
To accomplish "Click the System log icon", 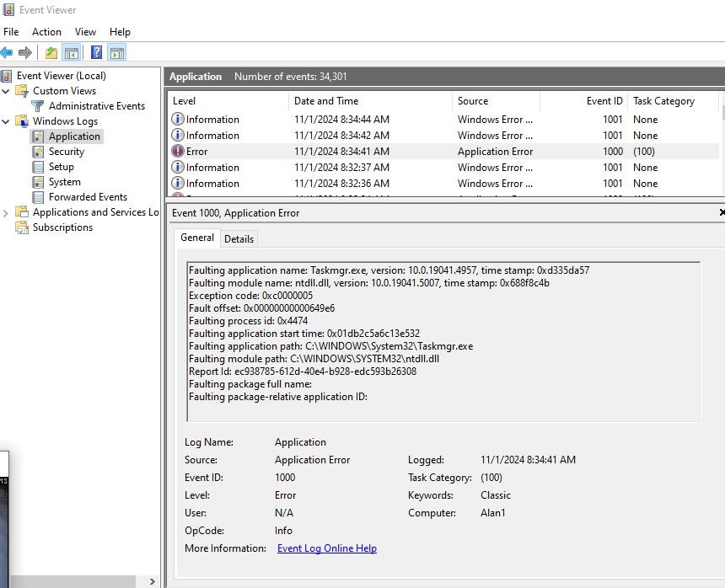I will pyautogui.click(x=38, y=182).
